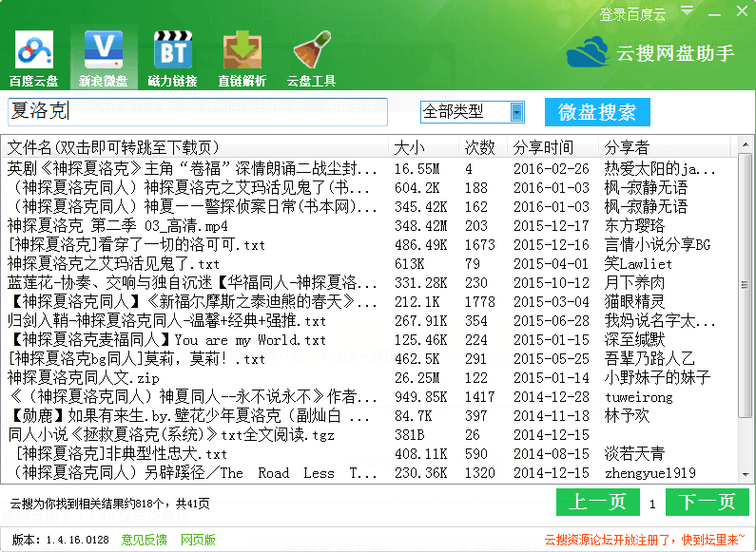Minimize the 云搜网盘助手 window

(713, 12)
